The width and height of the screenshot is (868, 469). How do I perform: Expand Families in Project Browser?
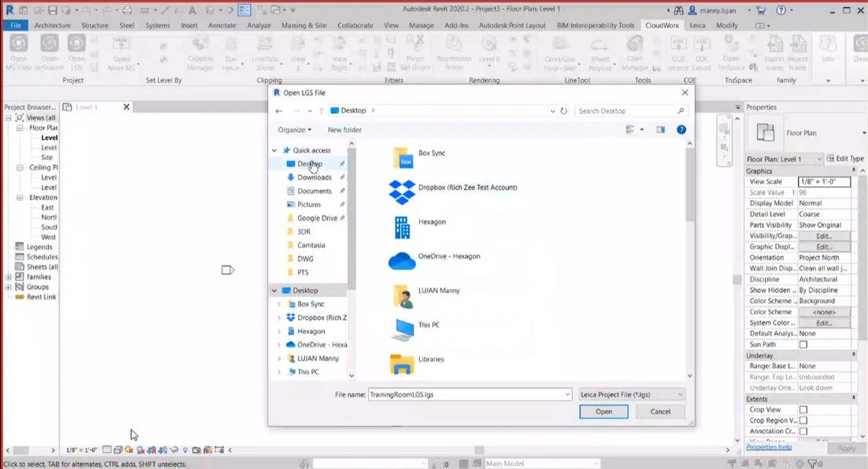(x=9, y=277)
